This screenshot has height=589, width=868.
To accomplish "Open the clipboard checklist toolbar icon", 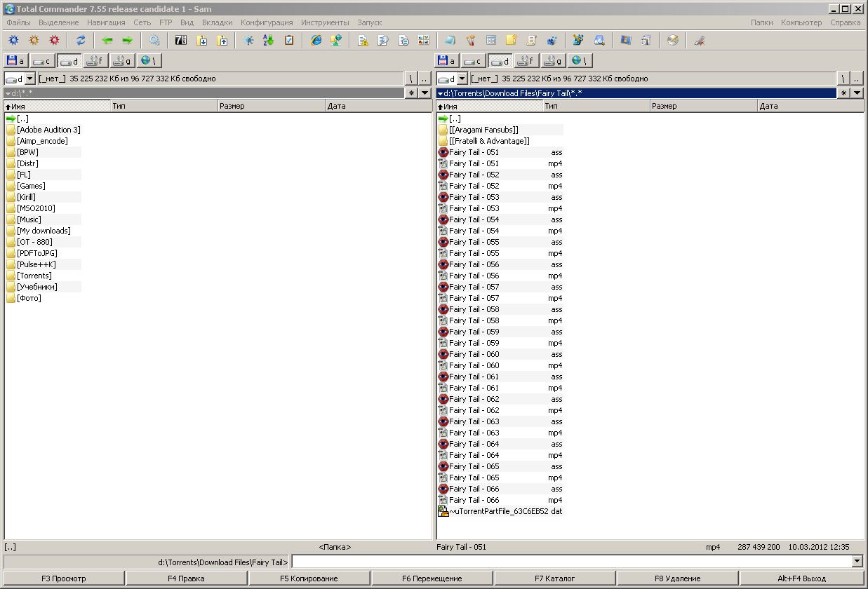I will [x=289, y=41].
